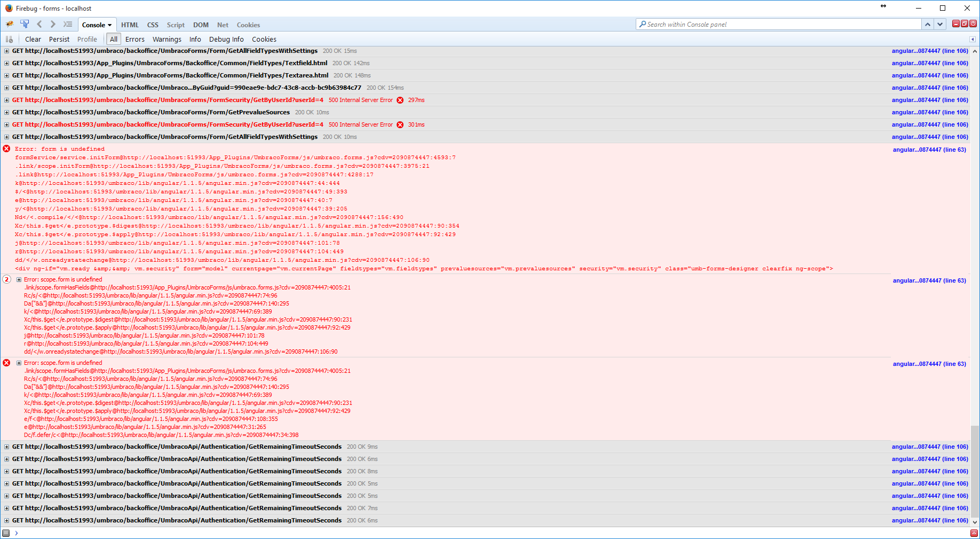
Task: Expand second FormSecurity GetByUserId 301ms request
Action: coord(6,125)
